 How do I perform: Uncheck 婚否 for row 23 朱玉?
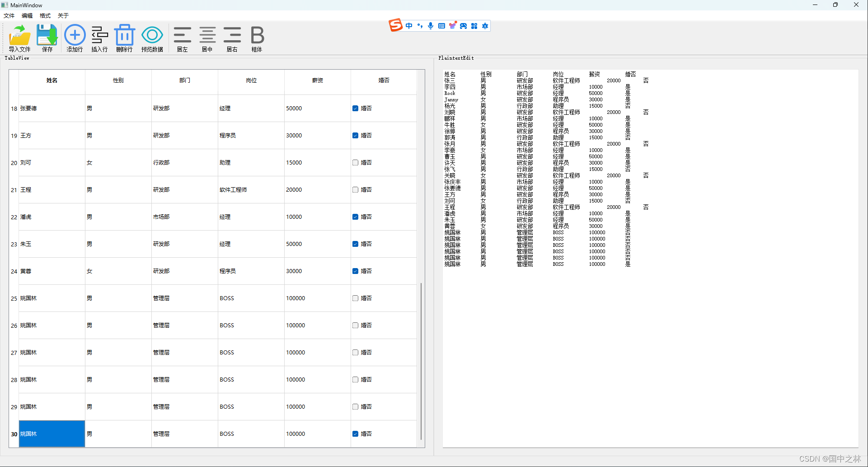click(x=355, y=244)
